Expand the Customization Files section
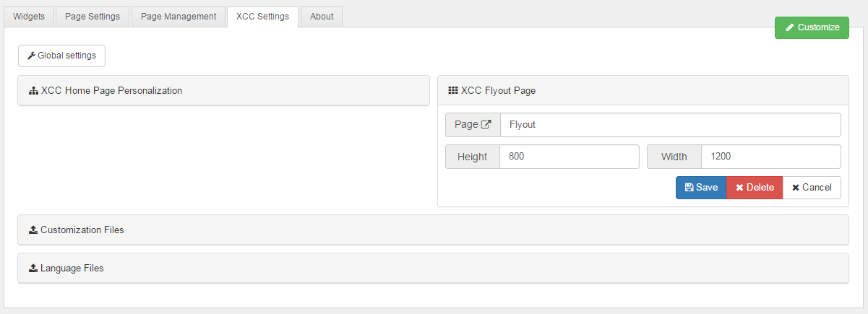The width and height of the screenshot is (868, 314). 82,230
